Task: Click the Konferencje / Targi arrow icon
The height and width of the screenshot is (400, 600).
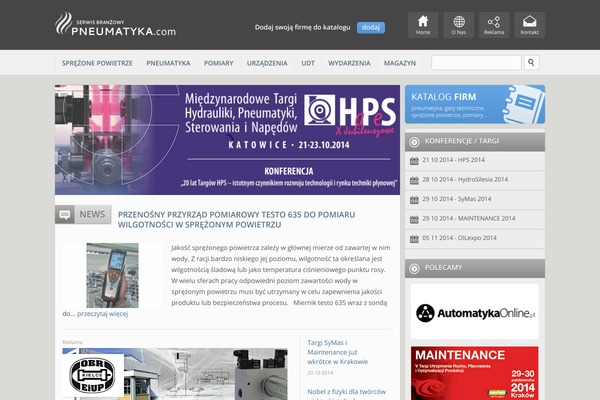Action: 414,142
